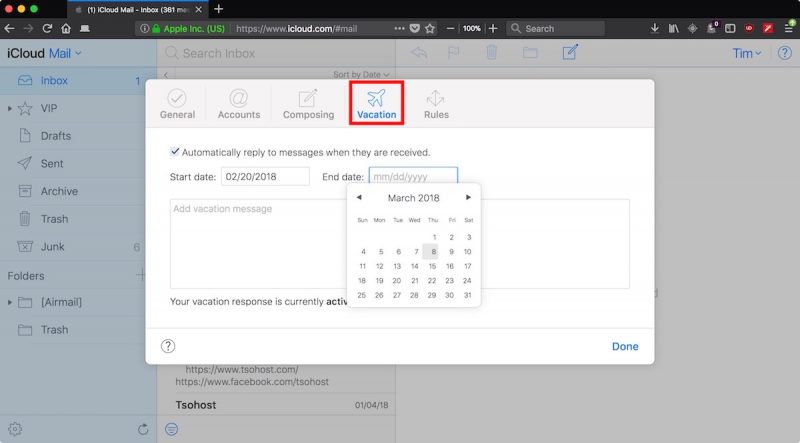800x443 pixels.
Task: Click the compose new message icon
Action: (570, 52)
